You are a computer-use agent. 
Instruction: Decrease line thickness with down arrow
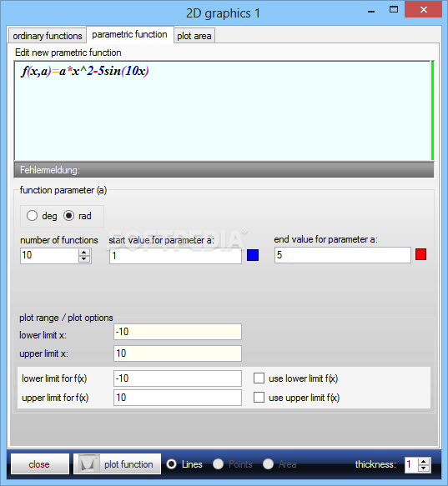tap(424, 468)
